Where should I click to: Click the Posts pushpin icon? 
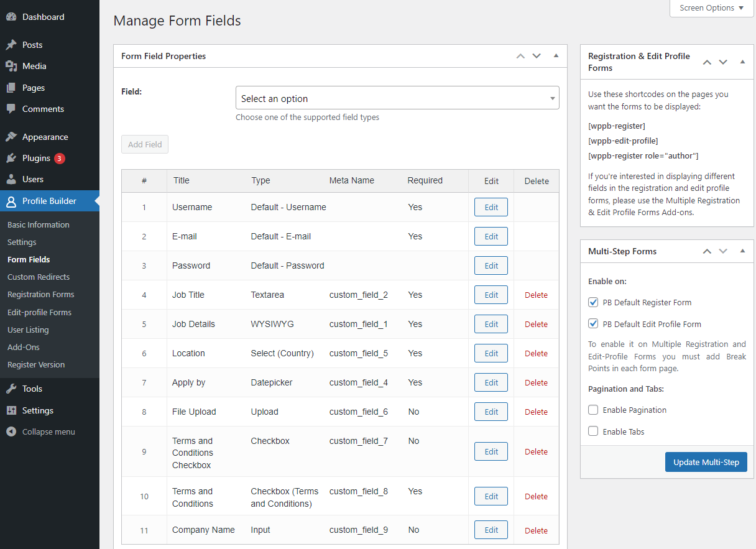point(11,45)
